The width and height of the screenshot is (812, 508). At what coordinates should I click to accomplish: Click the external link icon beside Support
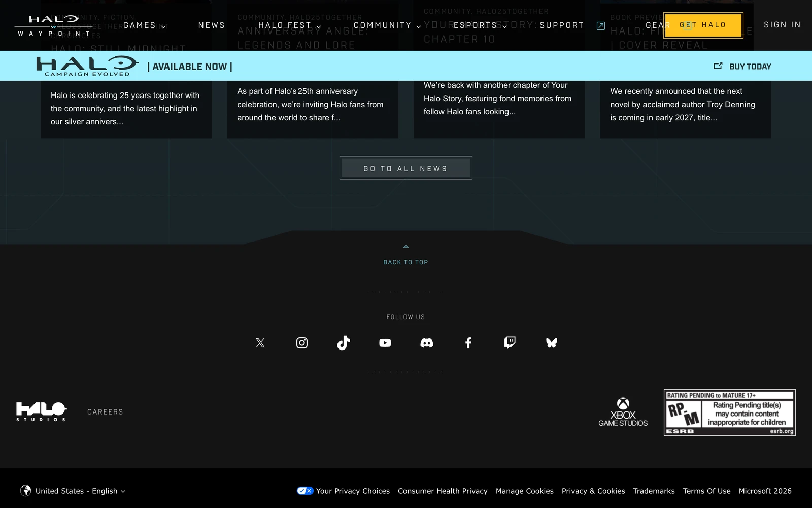[x=601, y=26]
